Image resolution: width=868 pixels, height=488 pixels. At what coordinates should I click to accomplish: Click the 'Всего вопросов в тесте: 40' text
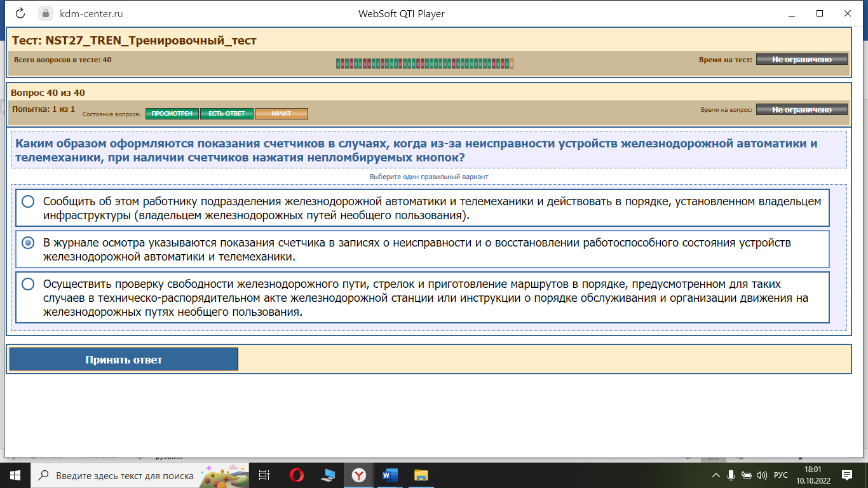point(62,60)
